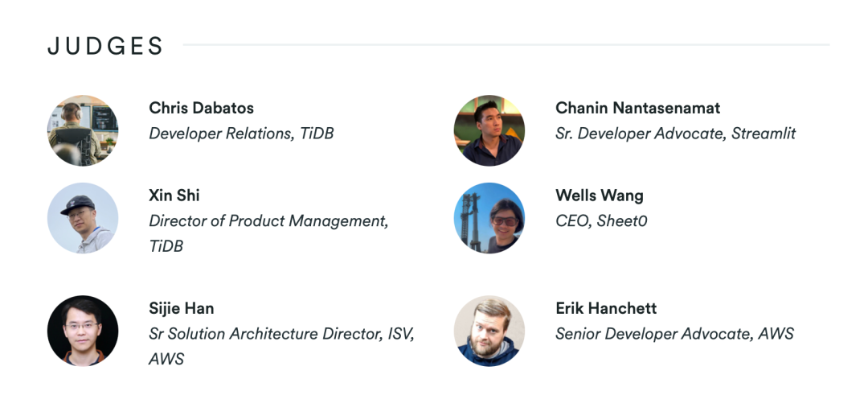Select the Director of Product Management title

coord(268,221)
